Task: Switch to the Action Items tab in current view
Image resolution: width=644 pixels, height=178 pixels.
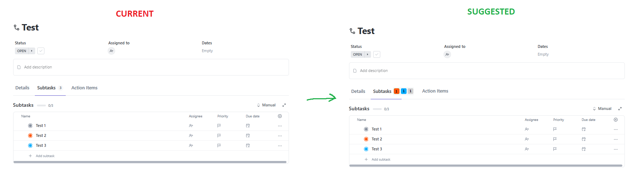Action: 84,88
